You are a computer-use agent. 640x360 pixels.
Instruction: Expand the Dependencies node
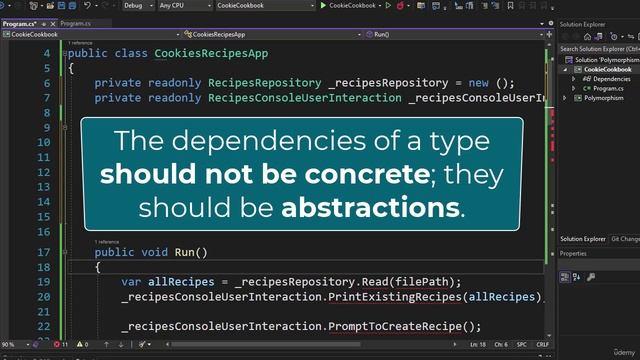click(x=573, y=79)
